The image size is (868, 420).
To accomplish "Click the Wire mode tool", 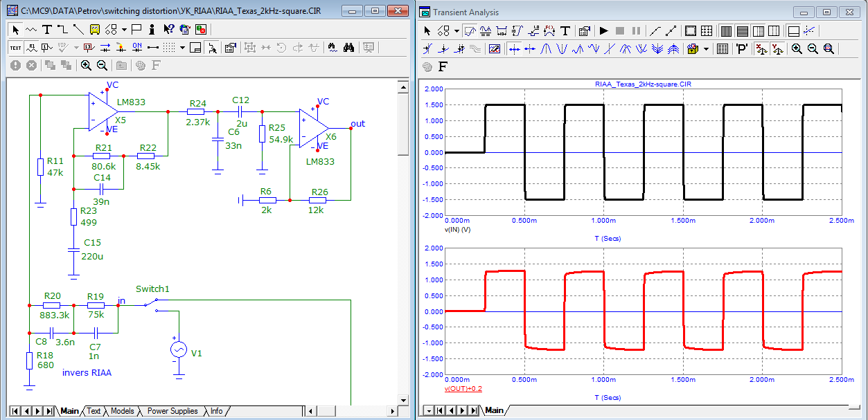I will click(x=62, y=29).
